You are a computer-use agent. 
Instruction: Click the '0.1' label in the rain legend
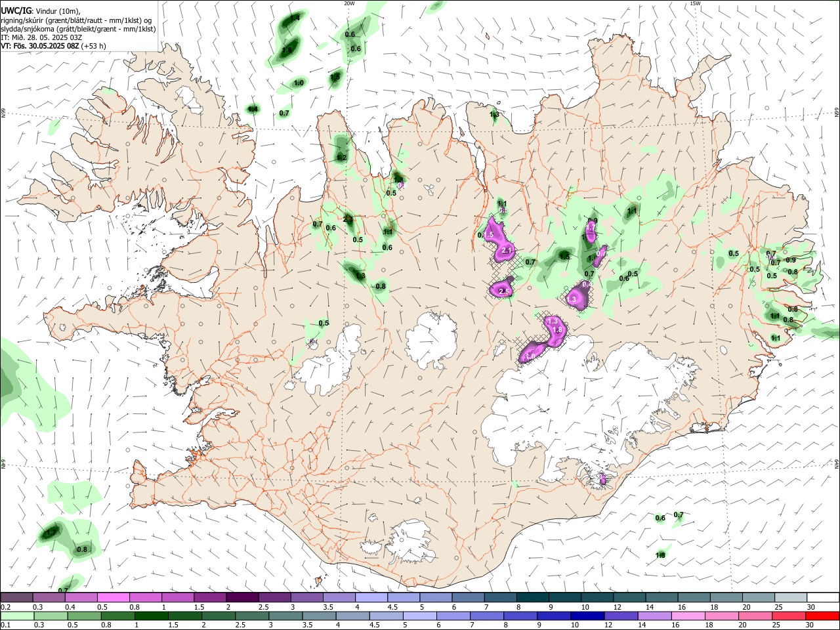point(6,625)
